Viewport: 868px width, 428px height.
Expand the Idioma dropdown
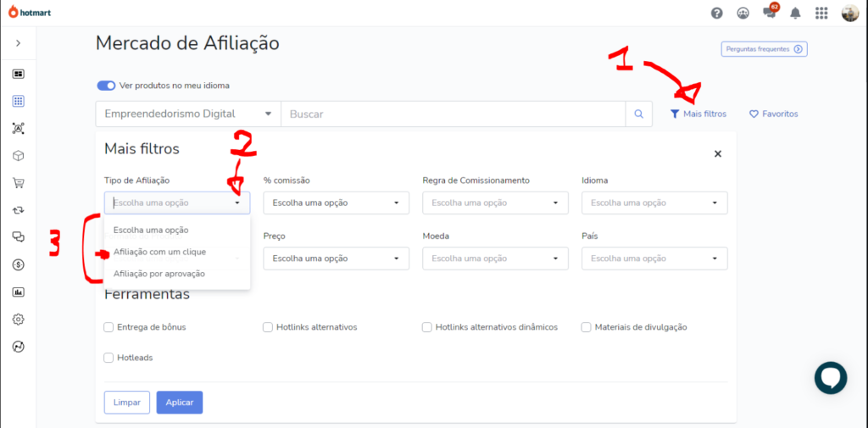654,203
